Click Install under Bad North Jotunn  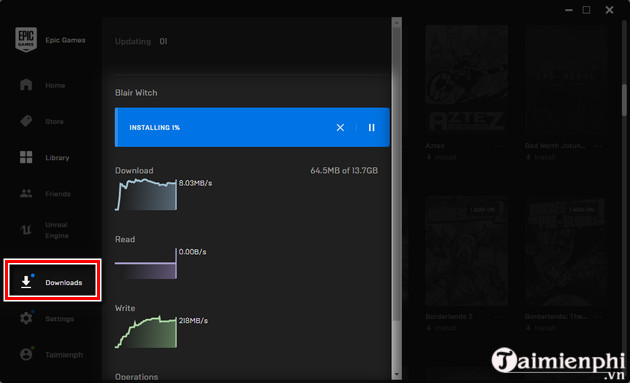click(541, 157)
